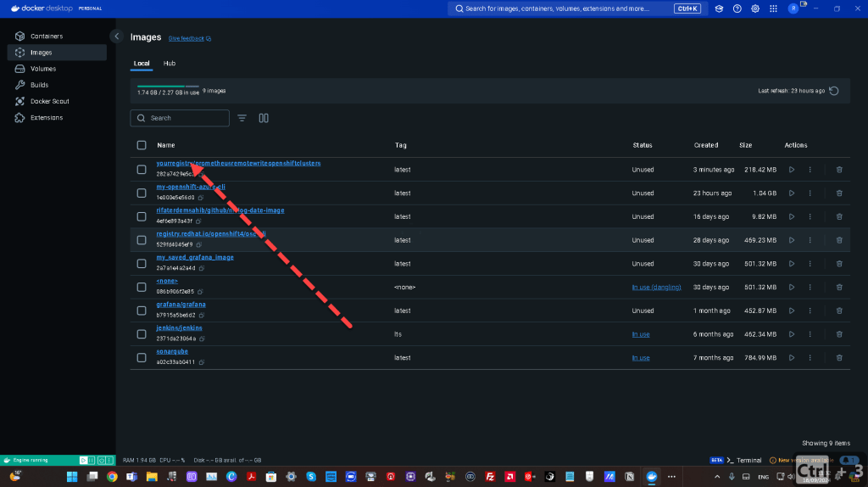Viewport: 868px width, 487px height.
Task: Switch to the Hub tab
Action: 170,64
